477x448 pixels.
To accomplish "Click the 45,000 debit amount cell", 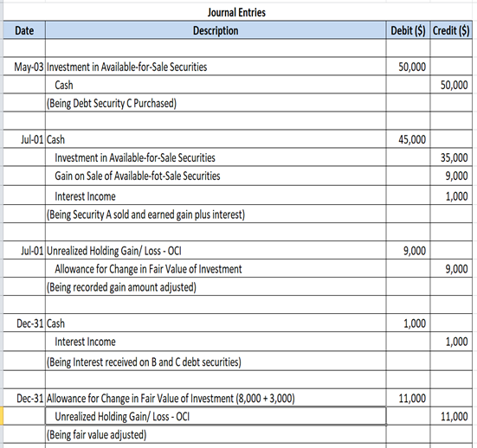I will pyautogui.click(x=408, y=139).
